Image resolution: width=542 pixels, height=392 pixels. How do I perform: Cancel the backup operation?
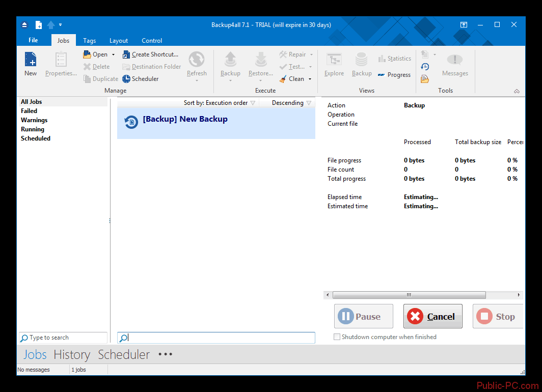pyautogui.click(x=433, y=316)
